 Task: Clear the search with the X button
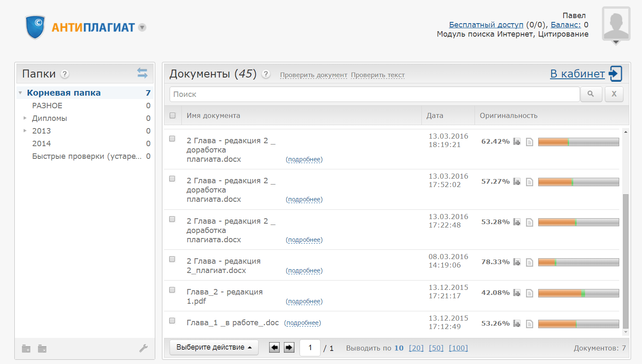pos(614,94)
